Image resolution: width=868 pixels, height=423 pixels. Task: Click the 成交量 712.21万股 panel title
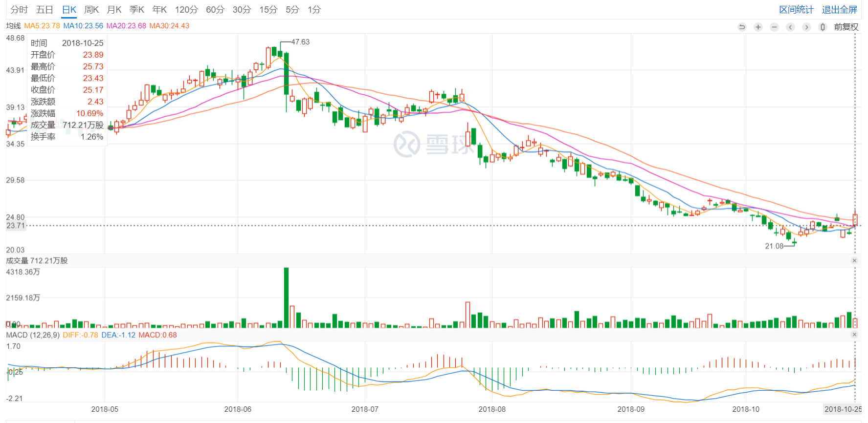37,261
